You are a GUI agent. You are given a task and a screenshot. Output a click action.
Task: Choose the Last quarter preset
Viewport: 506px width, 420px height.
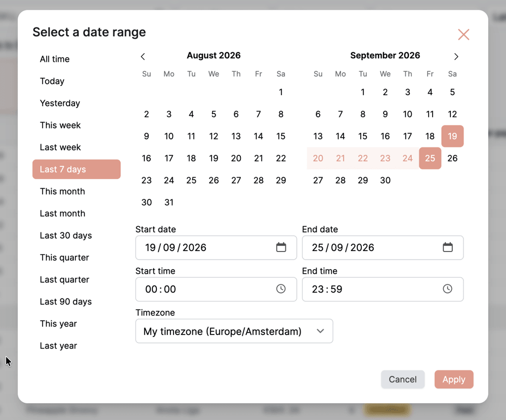click(x=76, y=279)
